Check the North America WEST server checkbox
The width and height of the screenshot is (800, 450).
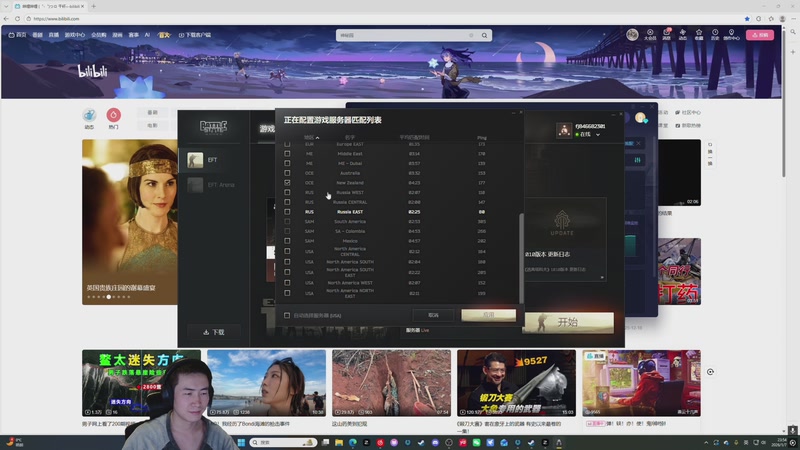(x=287, y=283)
